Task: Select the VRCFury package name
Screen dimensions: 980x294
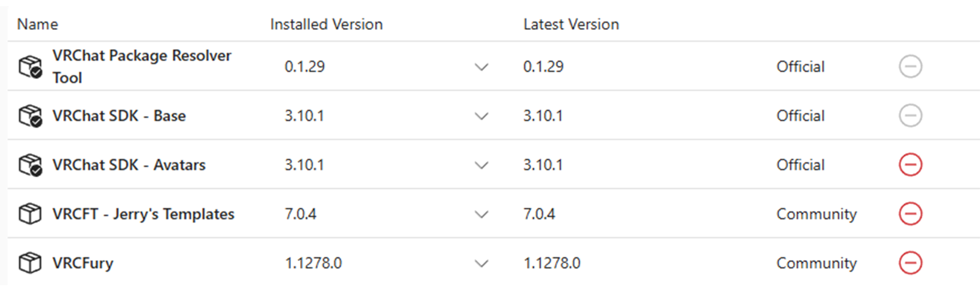Action: [83, 263]
